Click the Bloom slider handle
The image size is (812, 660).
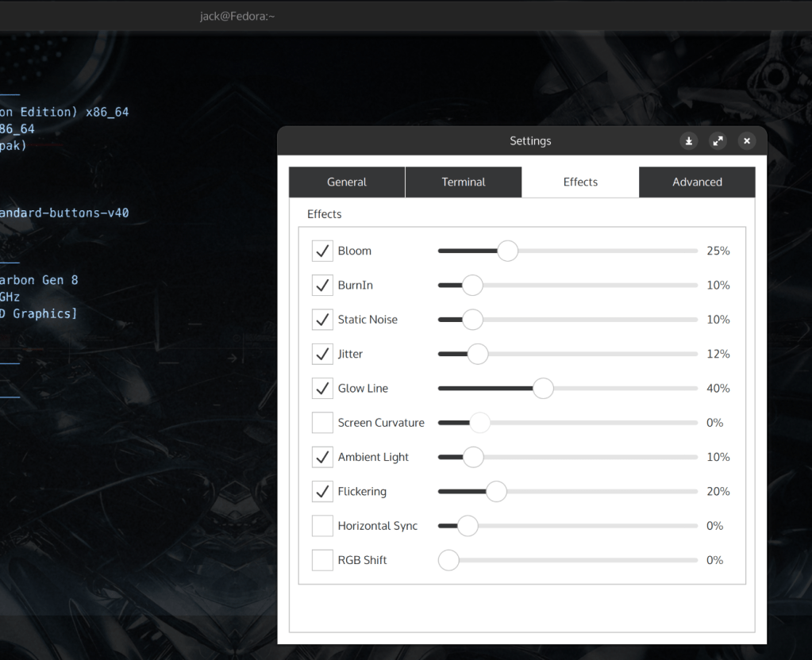[x=507, y=251]
